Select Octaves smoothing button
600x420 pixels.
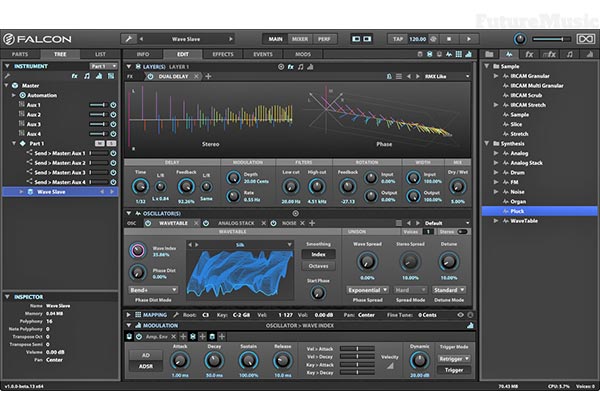[318, 266]
